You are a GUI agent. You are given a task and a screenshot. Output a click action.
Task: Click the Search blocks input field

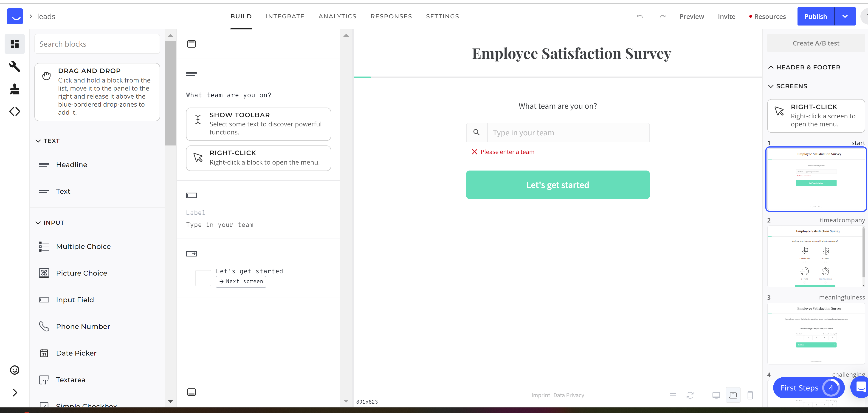coord(97,44)
